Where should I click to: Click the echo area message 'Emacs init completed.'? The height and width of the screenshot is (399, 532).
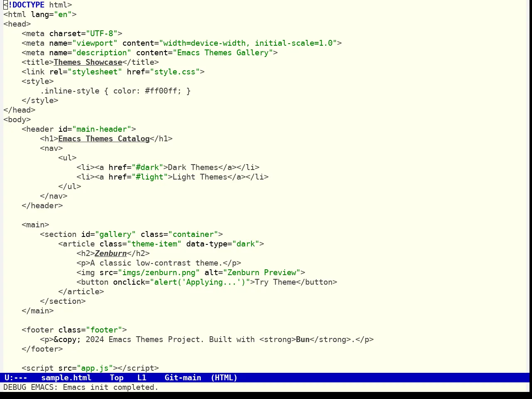111,387
